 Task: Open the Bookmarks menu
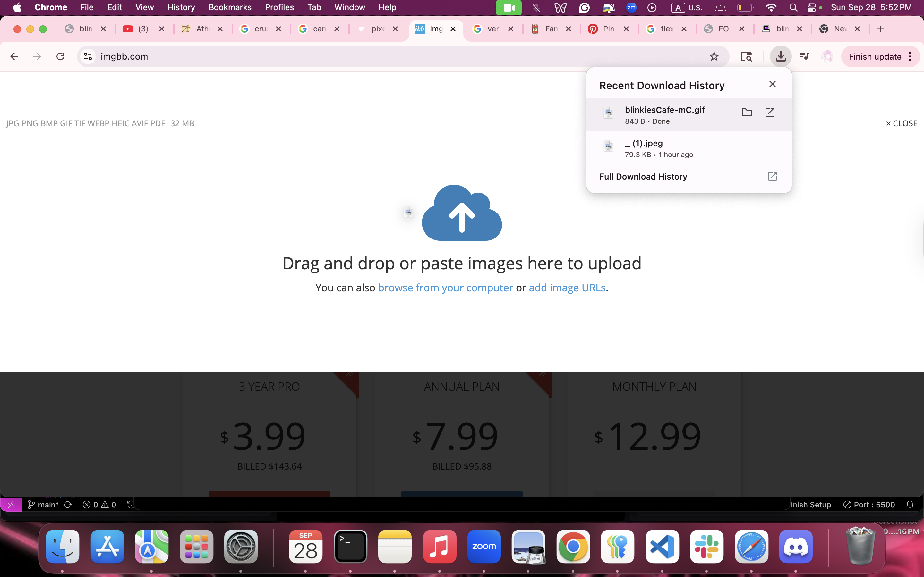229,7
